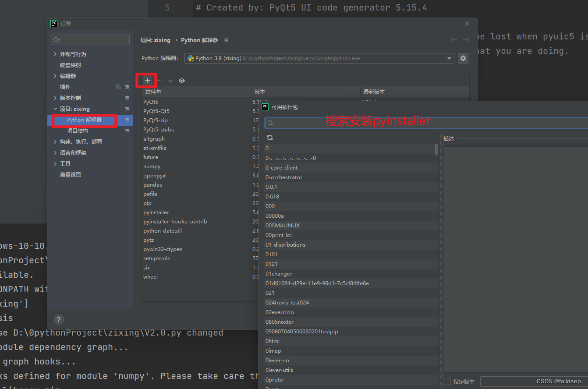Select 0-core-client from available packages list
Image resolution: width=588 pixels, height=389 pixels.
[x=281, y=167]
